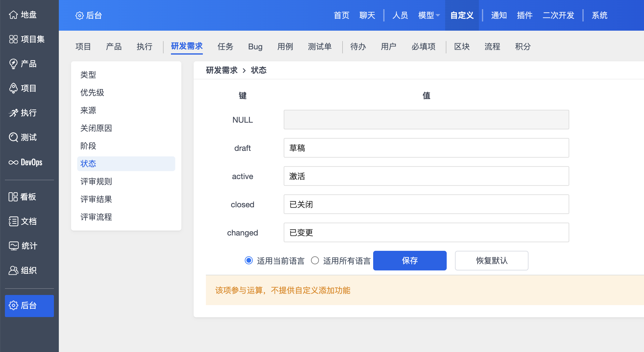Click the 保存 save button

click(410, 261)
